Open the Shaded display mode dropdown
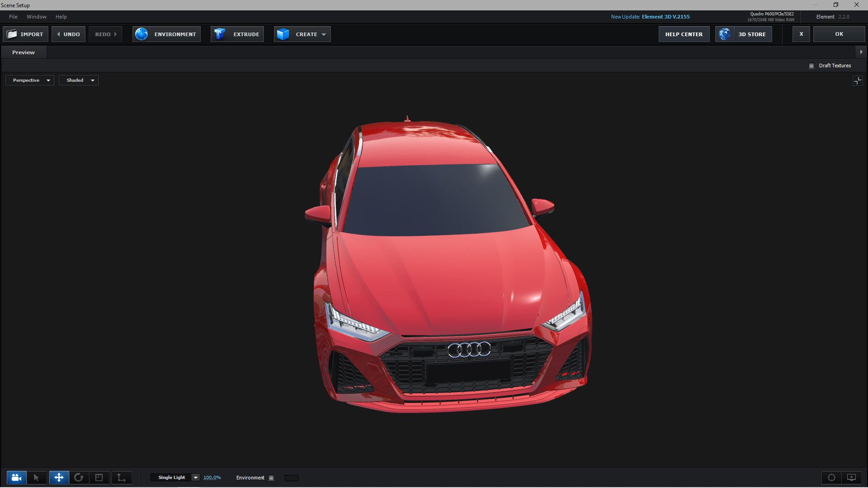Viewport: 868px width, 488px height. (x=79, y=80)
